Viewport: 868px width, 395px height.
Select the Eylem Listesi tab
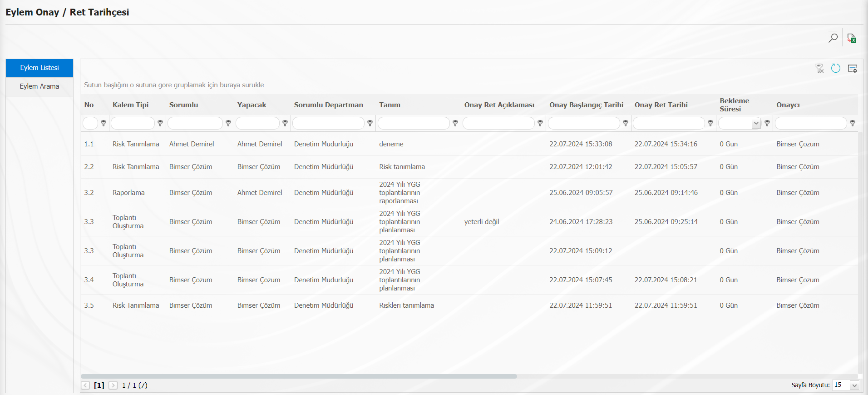(39, 68)
